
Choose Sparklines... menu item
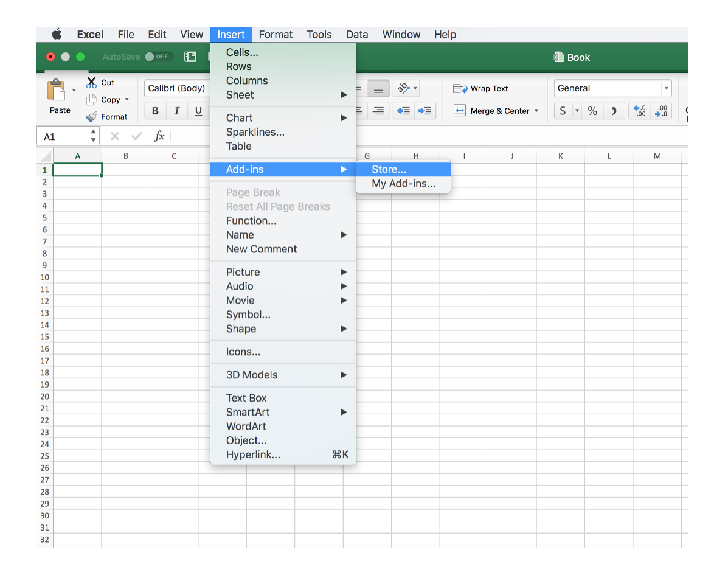(283, 133)
